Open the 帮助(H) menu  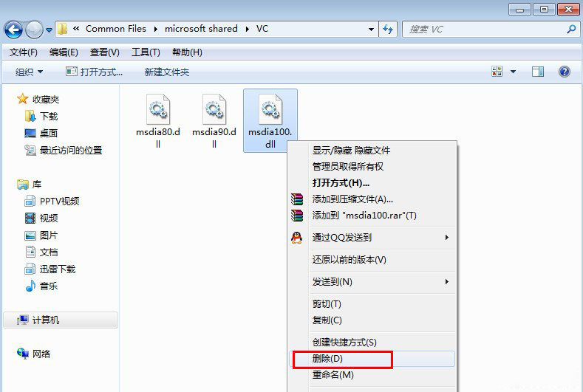[187, 52]
